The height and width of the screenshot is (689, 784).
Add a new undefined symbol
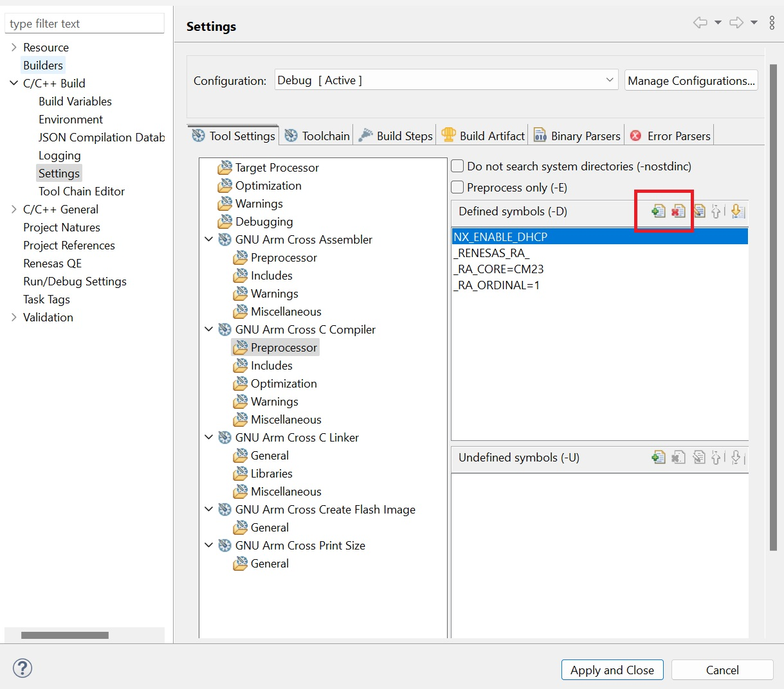click(658, 457)
